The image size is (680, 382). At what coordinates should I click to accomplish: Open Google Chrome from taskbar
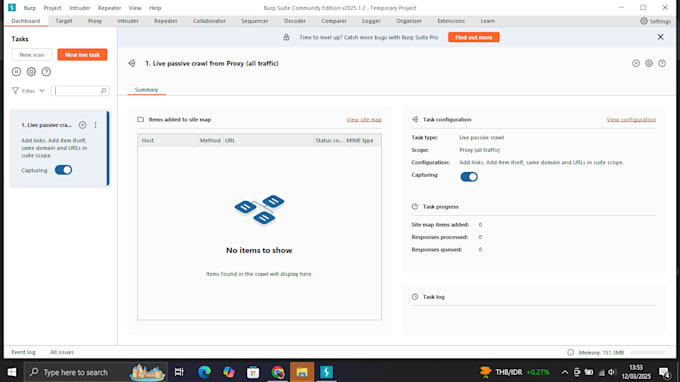click(278, 372)
